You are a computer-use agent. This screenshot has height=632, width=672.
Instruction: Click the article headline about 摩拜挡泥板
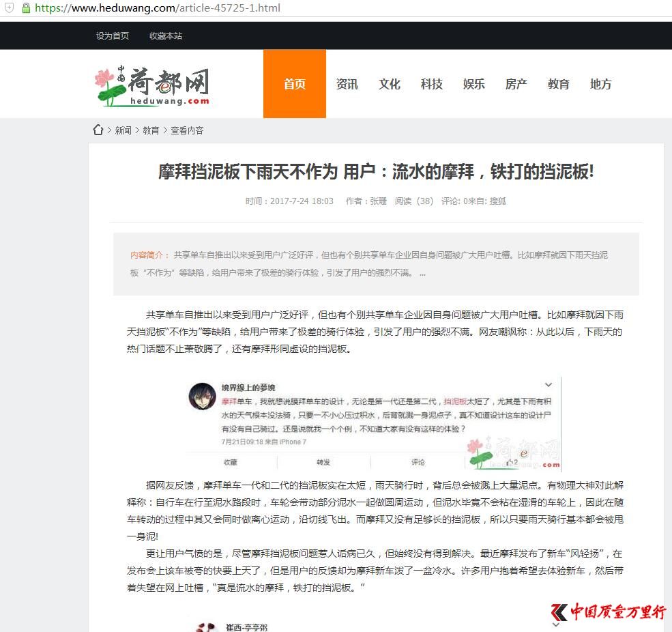(x=376, y=171)
